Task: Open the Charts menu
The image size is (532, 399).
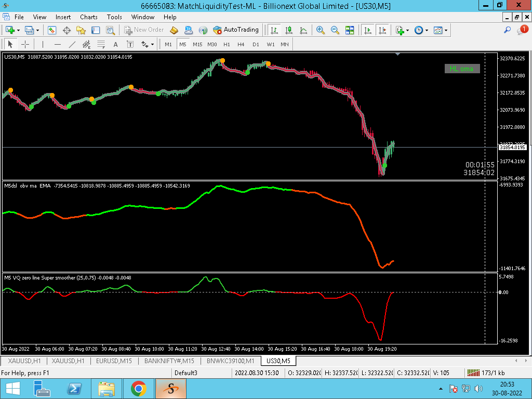Action: pos(88,17)
